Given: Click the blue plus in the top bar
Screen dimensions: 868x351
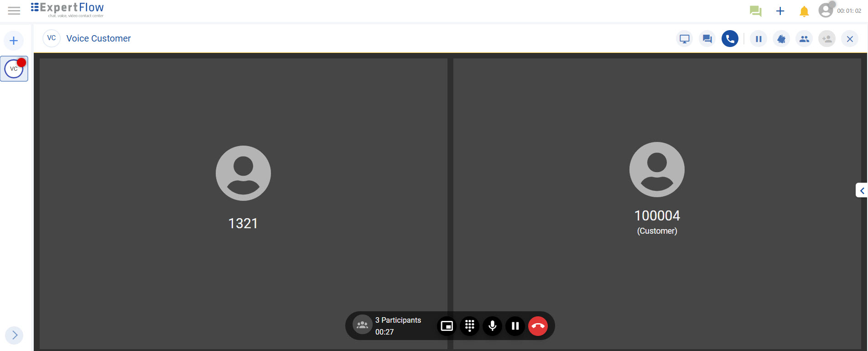Looking at the screenshot, I should coord(780,11).
